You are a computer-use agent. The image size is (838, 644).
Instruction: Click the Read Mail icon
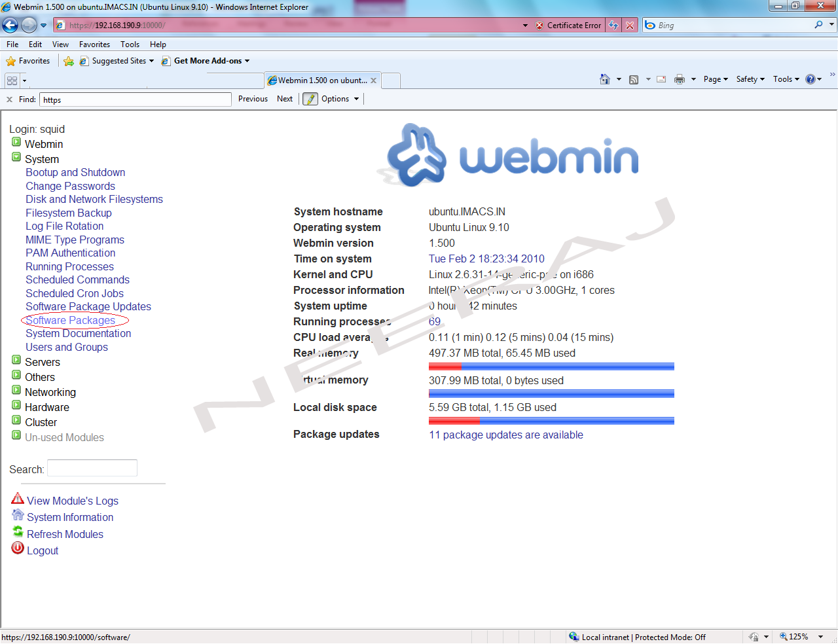[x=661, y=79]
